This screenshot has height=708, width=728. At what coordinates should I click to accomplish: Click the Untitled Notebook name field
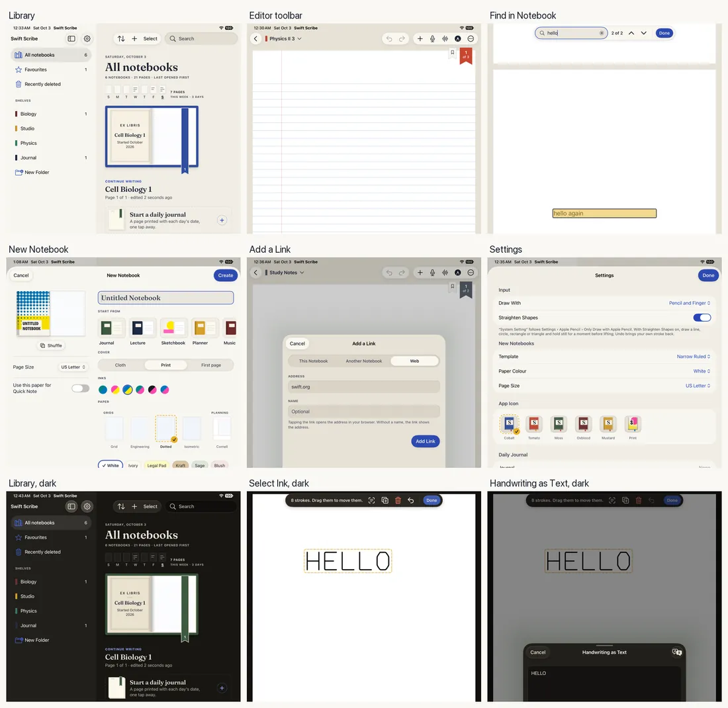click(x=165, y=298)
